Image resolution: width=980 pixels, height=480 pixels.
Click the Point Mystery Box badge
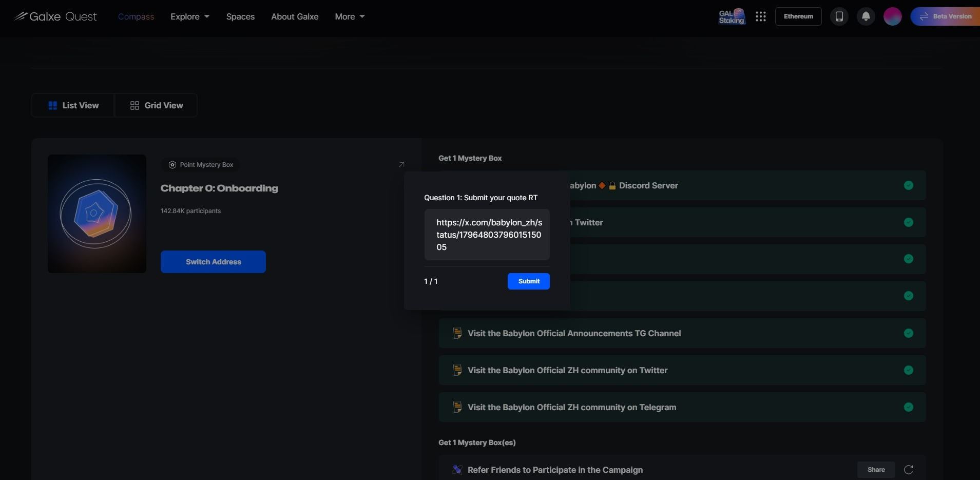click(201, 165)
